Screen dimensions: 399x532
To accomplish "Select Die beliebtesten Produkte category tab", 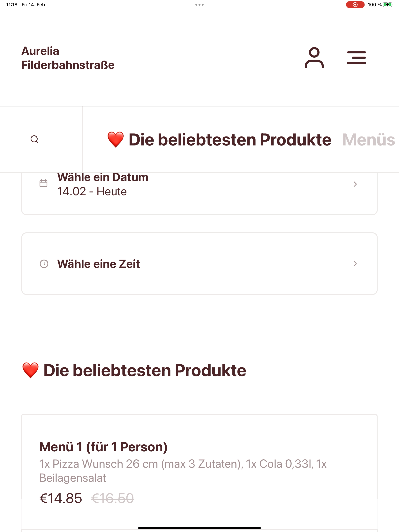I will [x=219, y=140].
